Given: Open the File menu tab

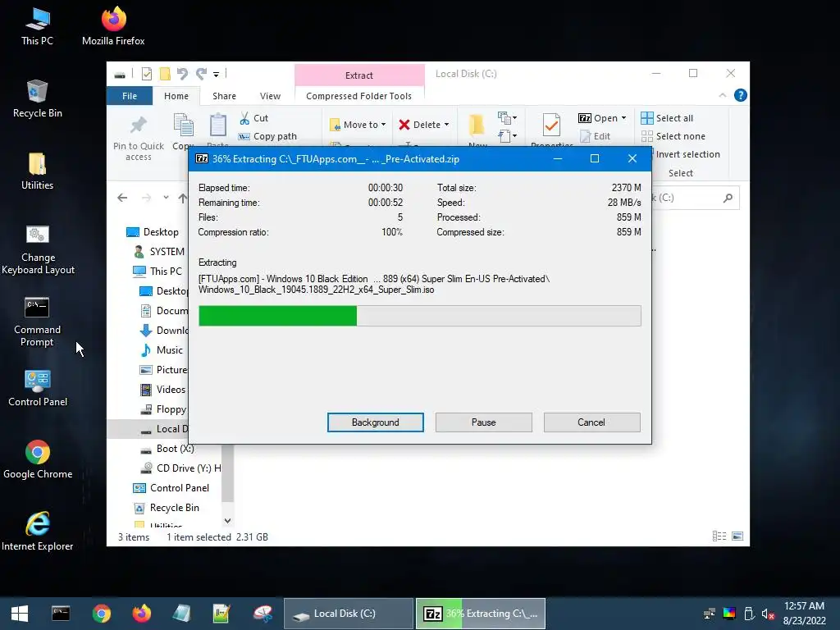Looking at the screenshot, I should pos(130,96).
